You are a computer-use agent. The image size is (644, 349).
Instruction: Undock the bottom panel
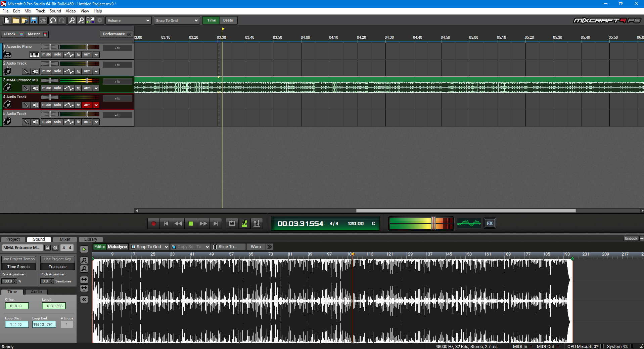(631, 239)
